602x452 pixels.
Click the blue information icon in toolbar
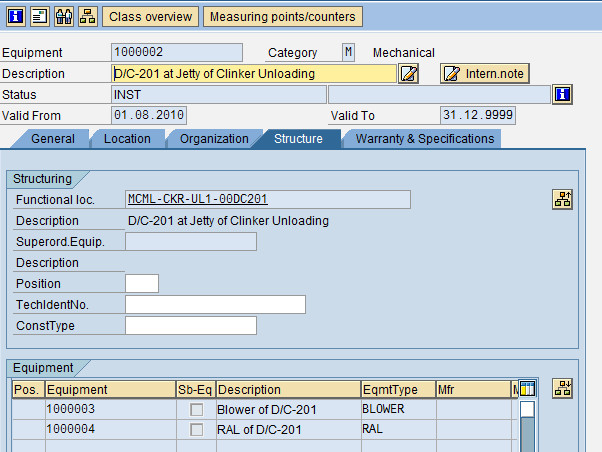16,17
